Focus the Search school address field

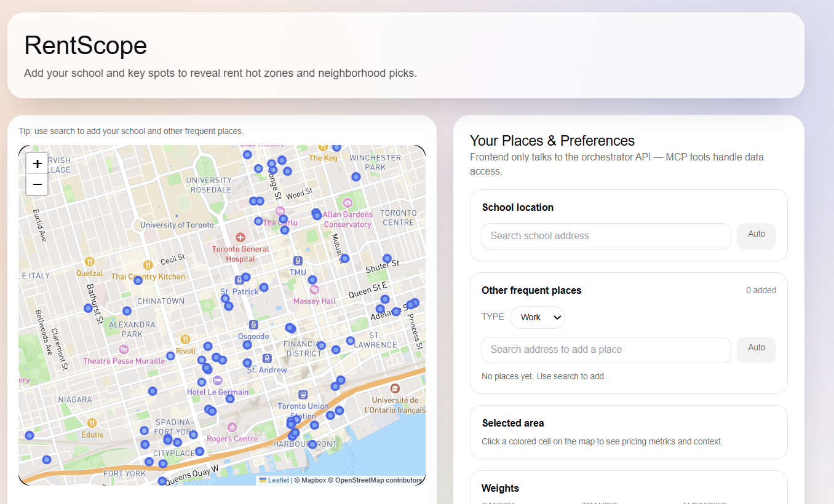(606, 236)
